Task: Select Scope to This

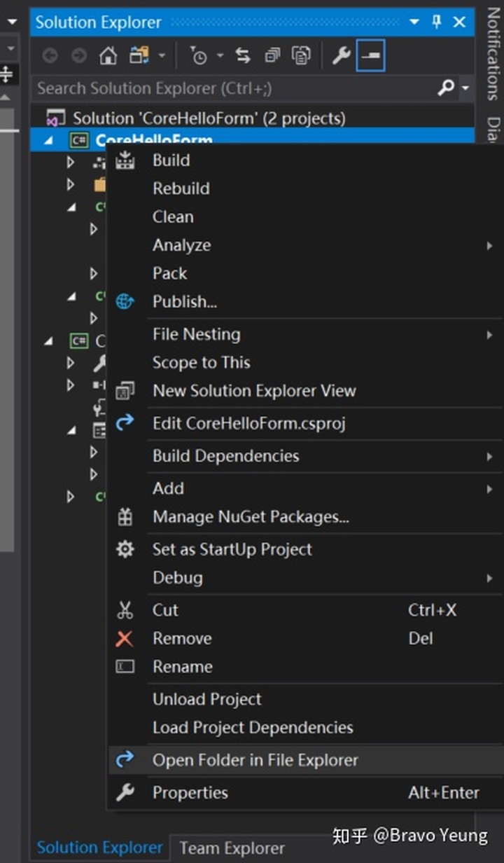Action: pyautogui.click(x=304, y=362)
